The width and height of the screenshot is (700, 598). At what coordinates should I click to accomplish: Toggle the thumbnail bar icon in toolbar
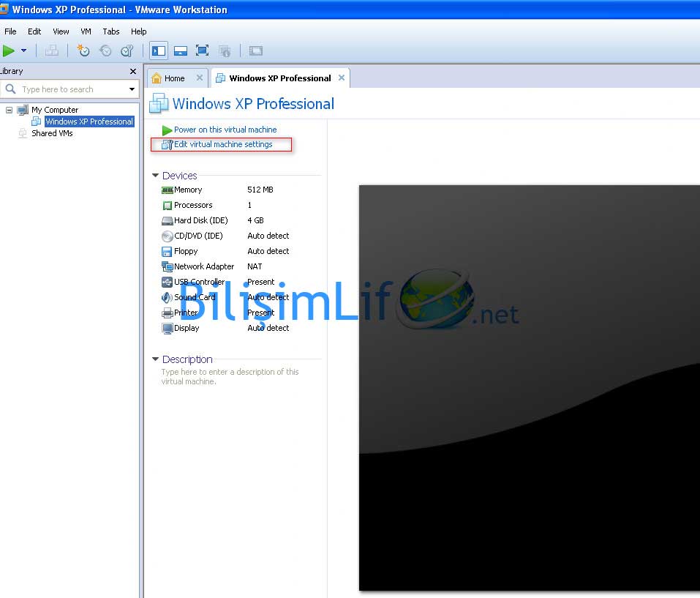click(x=180, y=51)
